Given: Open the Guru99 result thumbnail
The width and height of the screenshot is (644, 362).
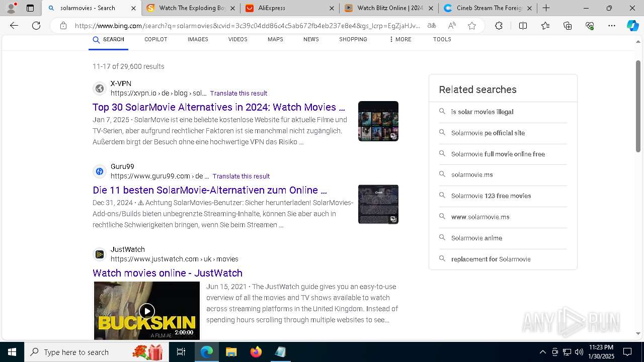Looking at the screenshot, I should click(378, 204).
